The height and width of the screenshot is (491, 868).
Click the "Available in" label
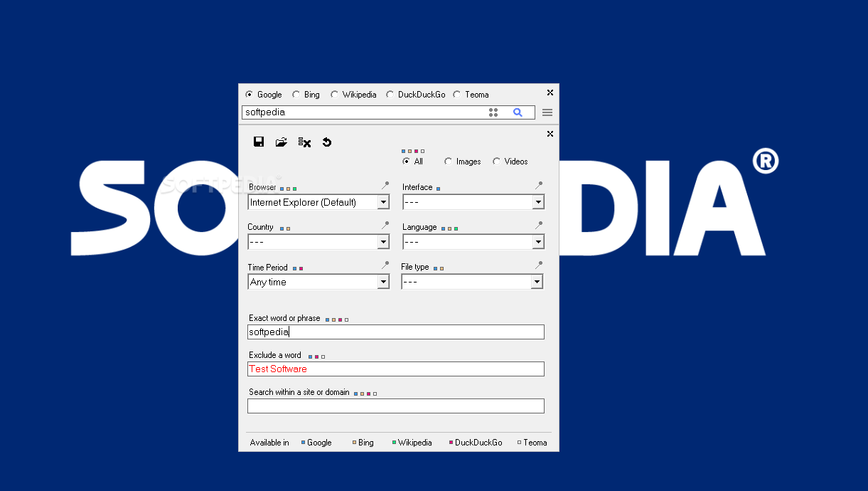click(x=269, y=443)
